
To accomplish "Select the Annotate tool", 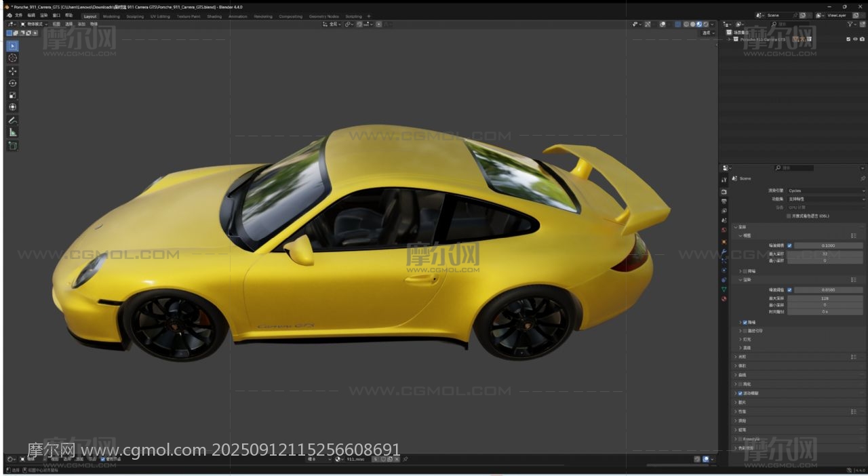I will [13, 120].
